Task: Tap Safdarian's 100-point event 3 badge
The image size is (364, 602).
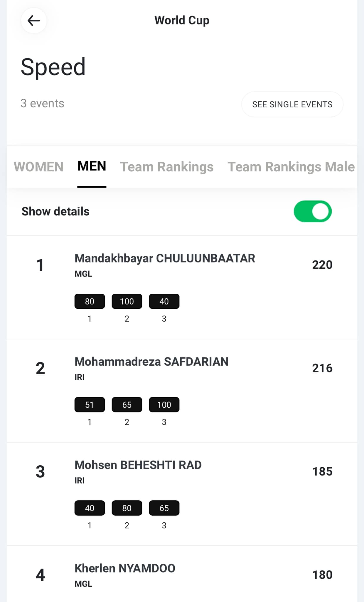Action: point(164,405)
